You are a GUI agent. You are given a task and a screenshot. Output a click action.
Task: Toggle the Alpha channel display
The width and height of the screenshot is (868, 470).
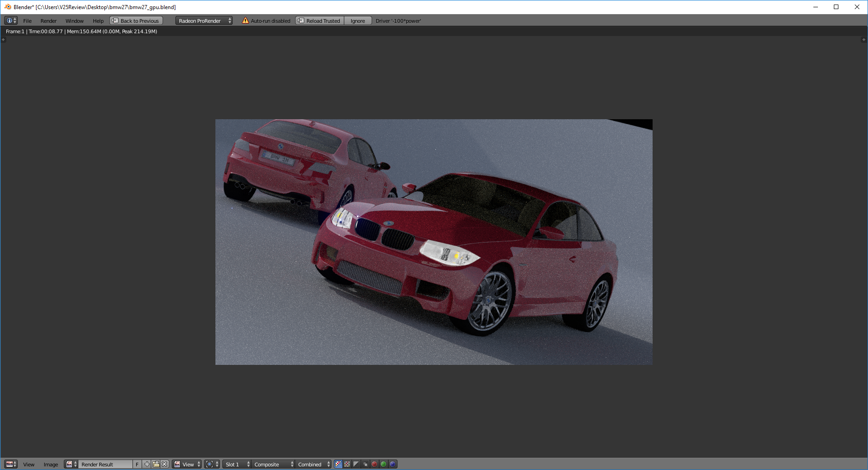[356, 464]
